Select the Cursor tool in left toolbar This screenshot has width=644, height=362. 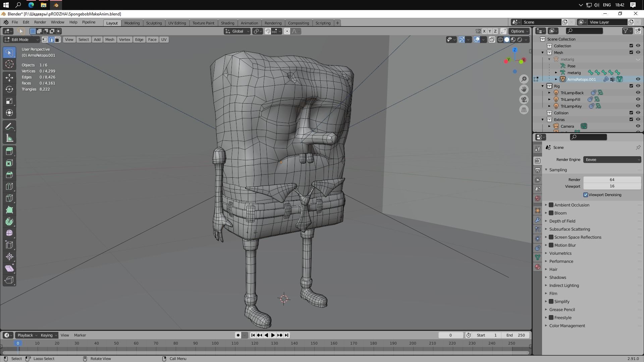click(x=9, y=64)
